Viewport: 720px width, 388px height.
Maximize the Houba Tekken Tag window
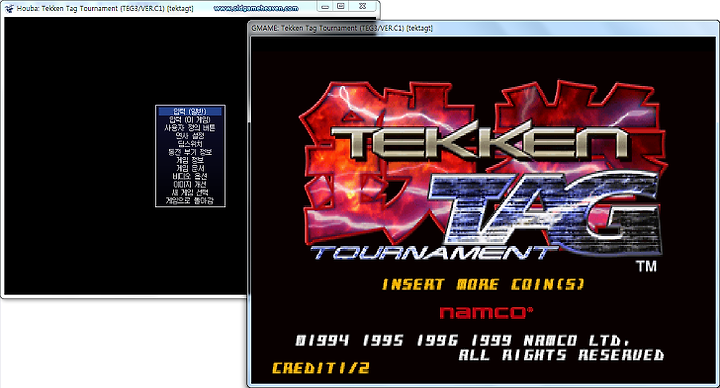[340, 6]
